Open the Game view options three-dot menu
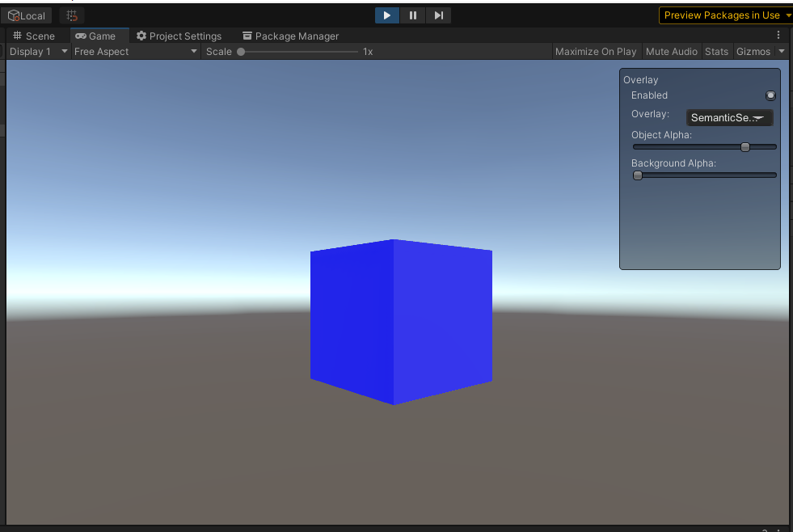 tap(778, 35)
